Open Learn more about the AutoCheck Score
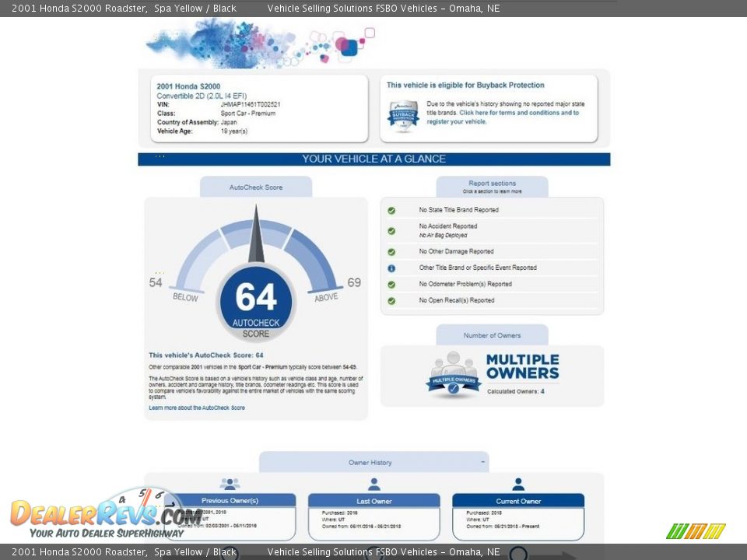The width and height of the screenshot is (747, 560). click(x=197, y=408)
